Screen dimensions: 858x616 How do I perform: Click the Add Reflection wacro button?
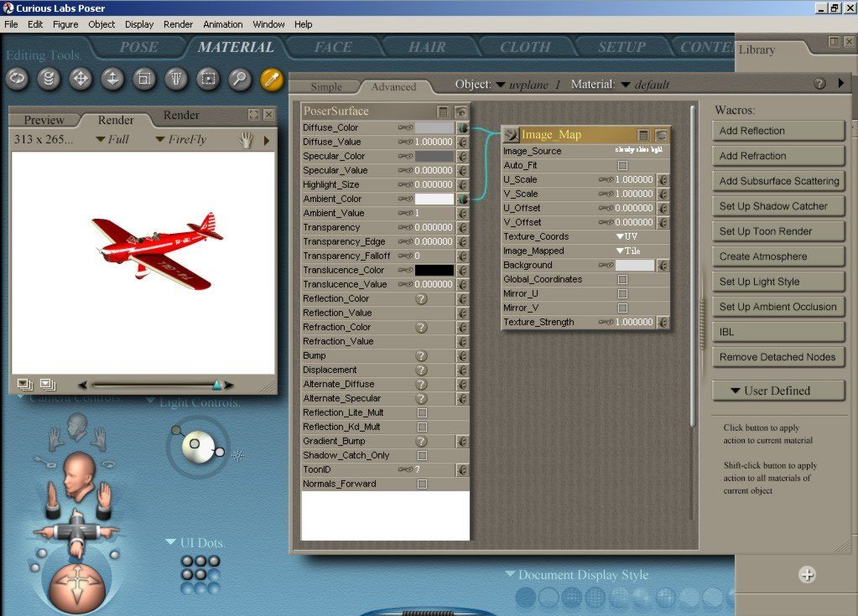tap(777, 131)
